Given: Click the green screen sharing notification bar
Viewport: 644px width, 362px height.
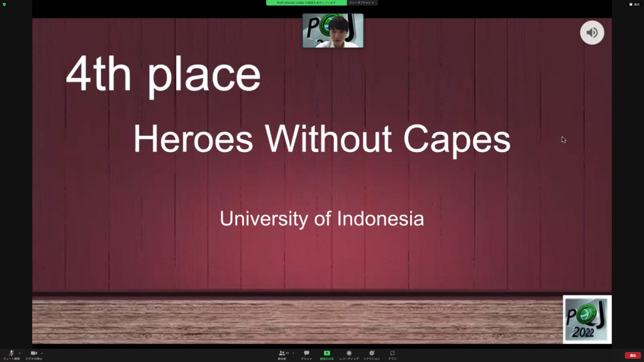Looking at the screenshot, I should coord(306,3).
